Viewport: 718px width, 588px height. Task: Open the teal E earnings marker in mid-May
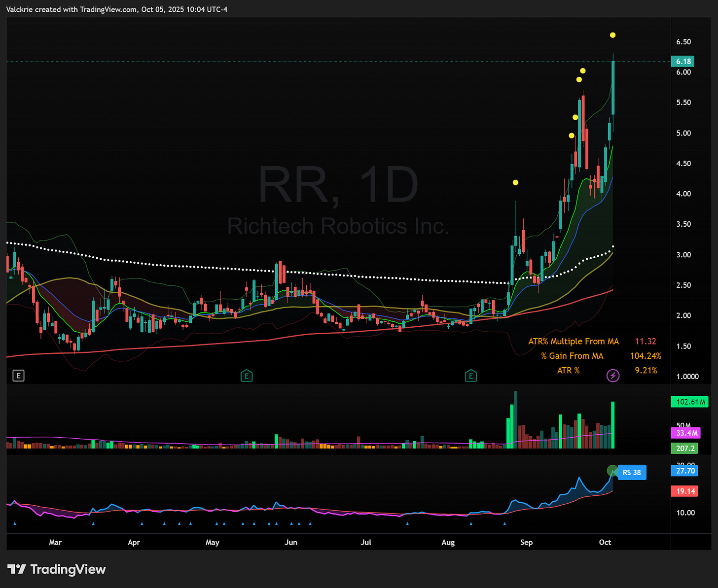247,376
